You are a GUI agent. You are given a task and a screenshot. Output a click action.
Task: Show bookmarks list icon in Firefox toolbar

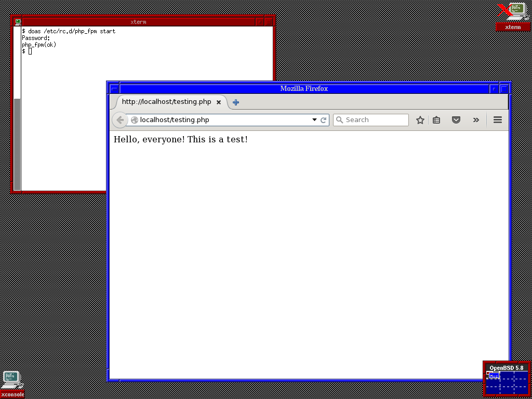coord(436,120)
